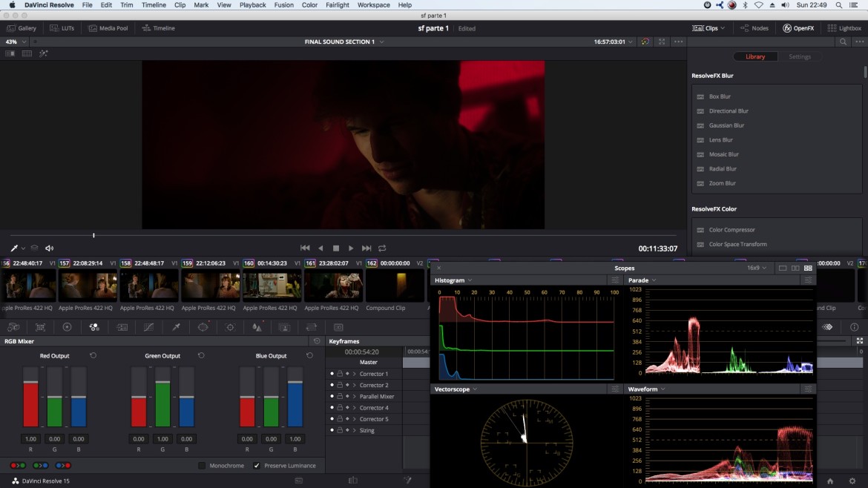The width and height of the screenshot is (868, 488).
Task: Toggle Corrector 1 enable dot
Action: click(x=332, y=374)
